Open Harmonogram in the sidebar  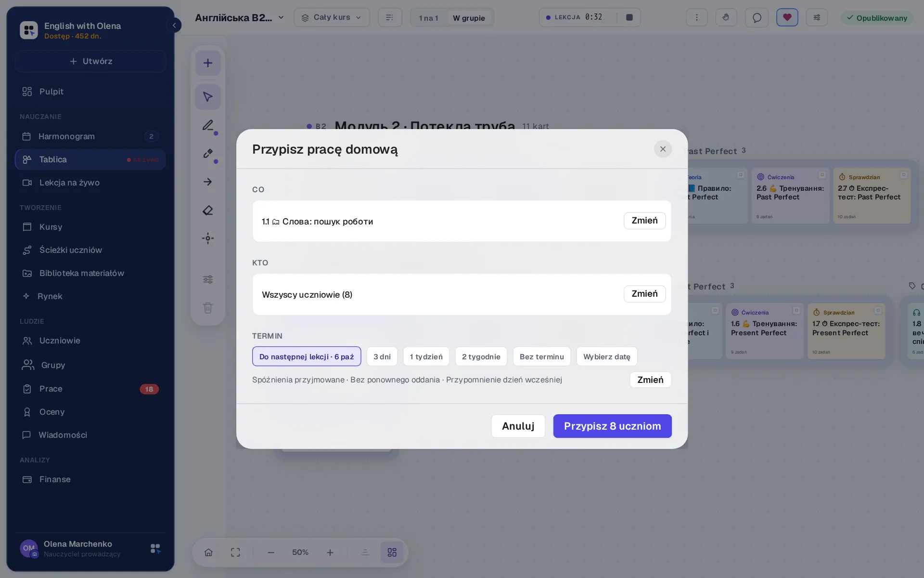90,136
